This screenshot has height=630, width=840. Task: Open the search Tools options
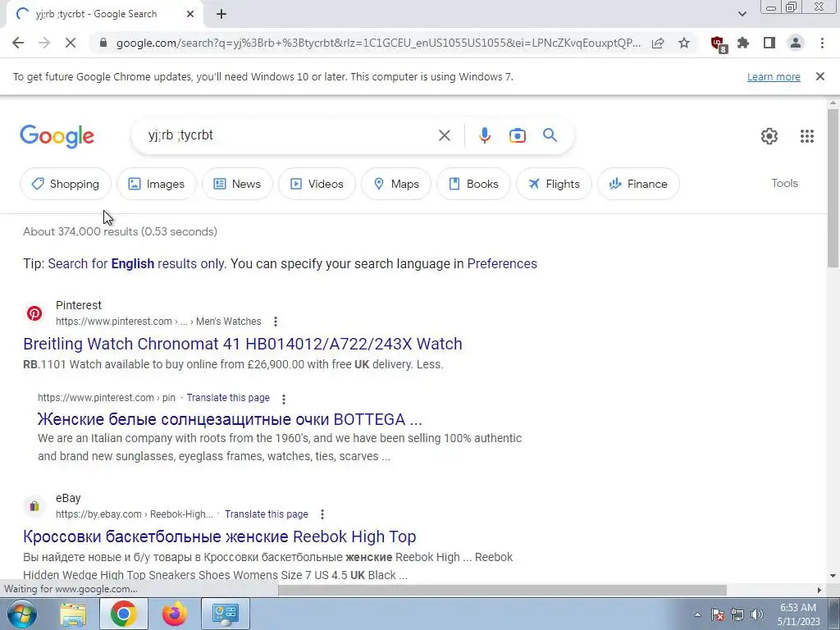coord(784,183)
